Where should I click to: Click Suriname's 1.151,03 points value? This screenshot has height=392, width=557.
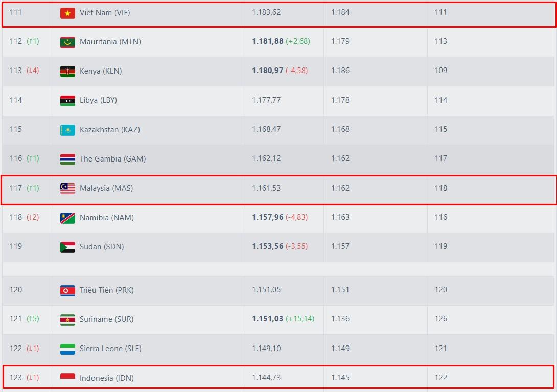tap(267, 319)
